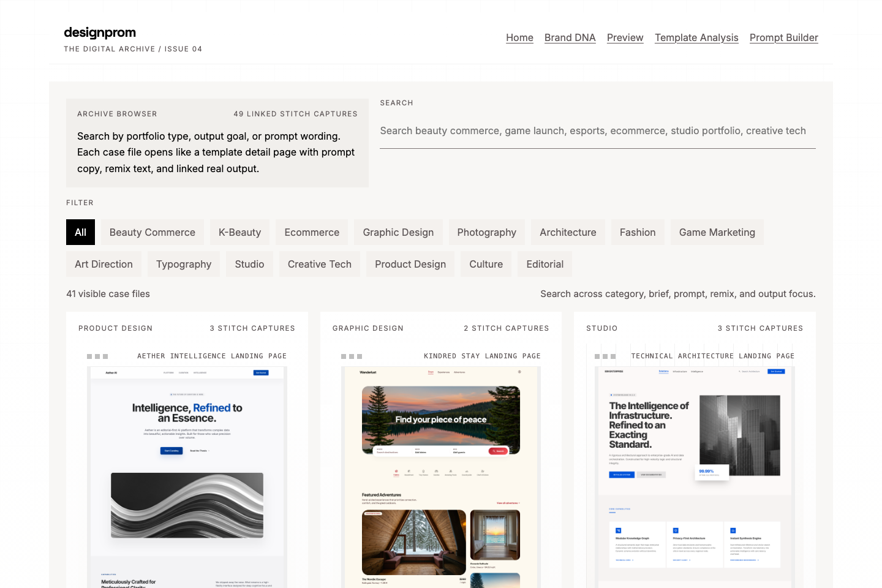Choose the Ecommerce filter
882x588 pixels.
pyautogui.click(x=312, y=232)
